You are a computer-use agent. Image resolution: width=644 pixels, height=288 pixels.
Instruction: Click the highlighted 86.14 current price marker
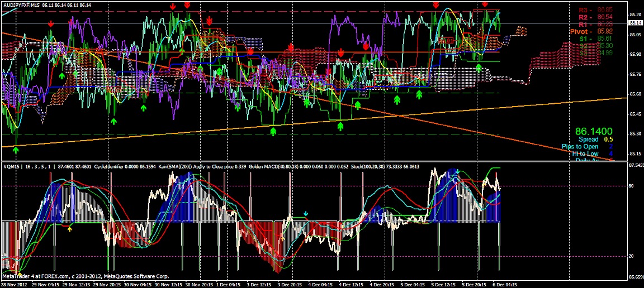pos(636,23)
